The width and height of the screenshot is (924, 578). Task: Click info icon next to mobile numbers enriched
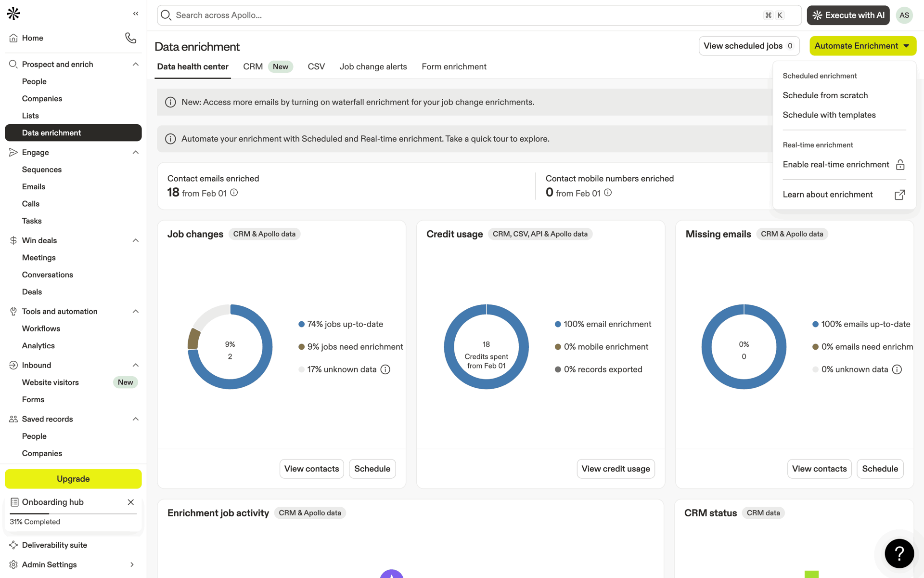pos(608,193)
